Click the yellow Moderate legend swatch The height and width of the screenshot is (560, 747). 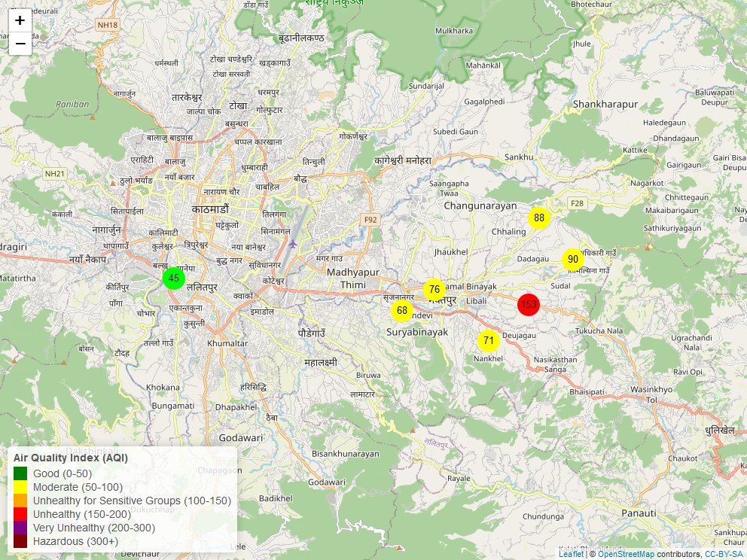[20, 487]
